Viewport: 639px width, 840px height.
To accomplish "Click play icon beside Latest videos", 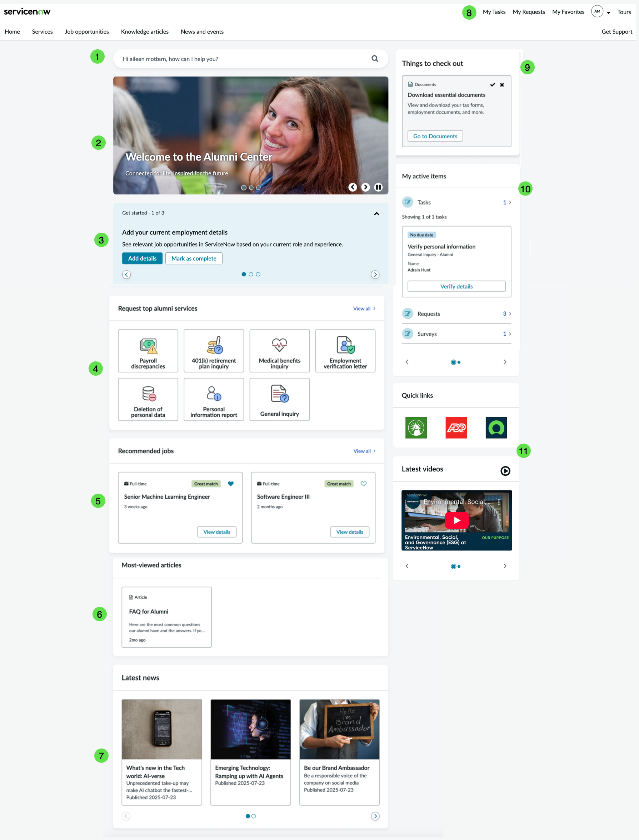I will click(x=505, y=471).
